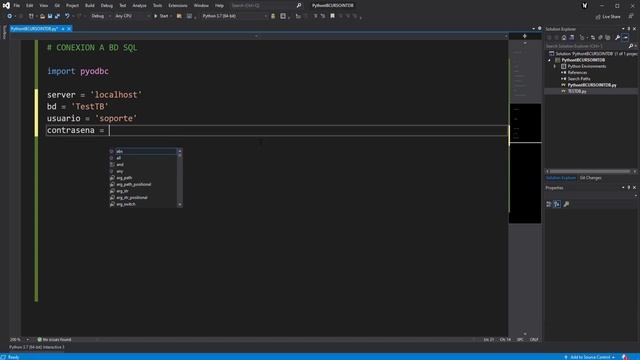Screen dimensions: 640x360
Task: Open the Debug menu
Action: 107,6
